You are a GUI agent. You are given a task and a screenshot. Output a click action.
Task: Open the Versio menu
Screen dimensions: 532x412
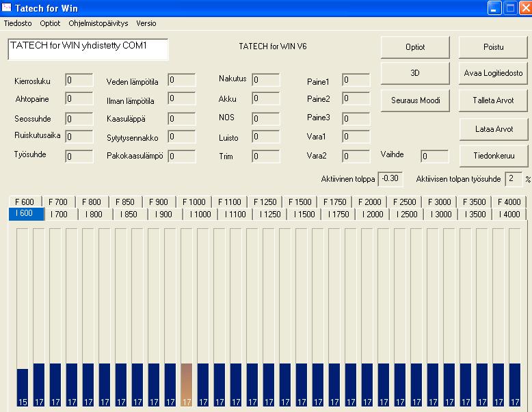(x=146, y=23)
